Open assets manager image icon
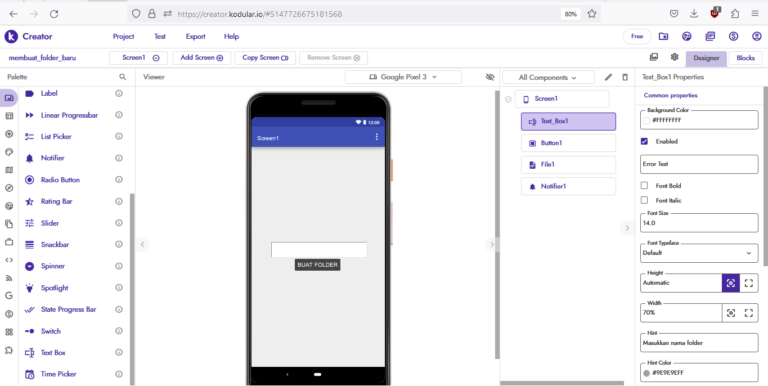768x386 pixels. click(x=653, y=57)
